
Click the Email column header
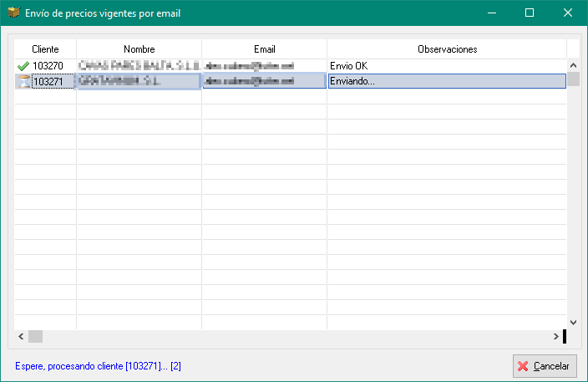tap(264, 49)
